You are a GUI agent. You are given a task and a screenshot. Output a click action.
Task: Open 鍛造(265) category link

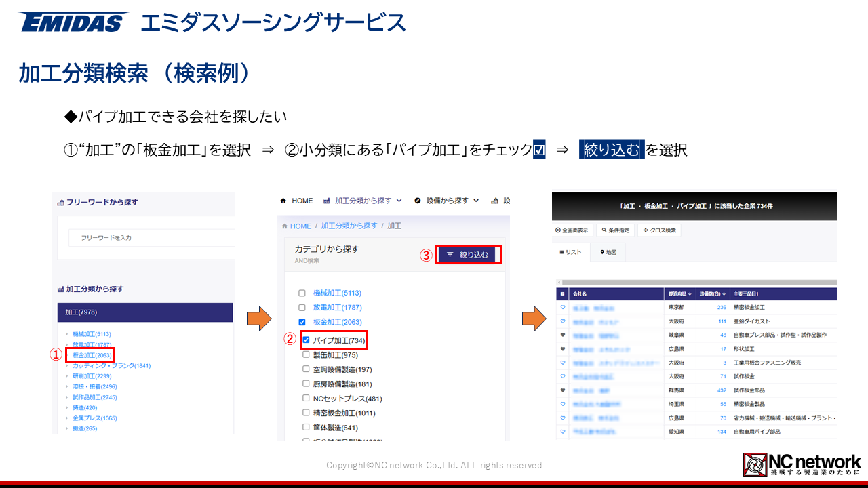(85, 428)
